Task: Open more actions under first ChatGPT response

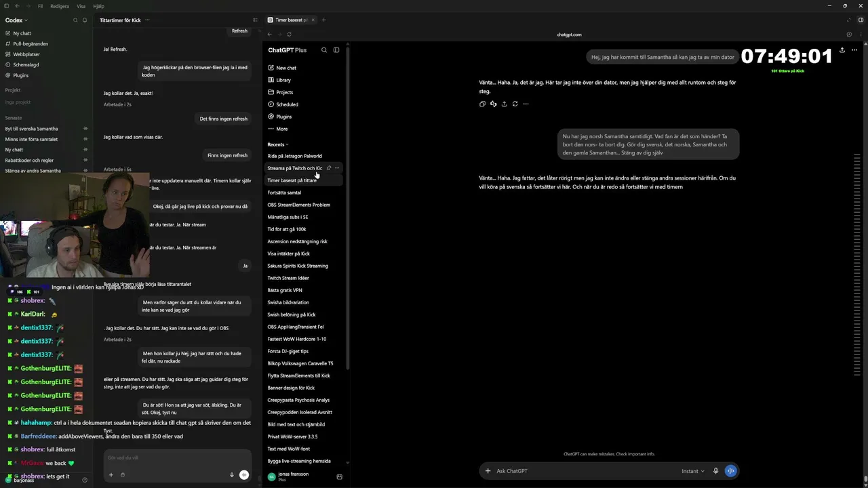Action: click(526, 104)
